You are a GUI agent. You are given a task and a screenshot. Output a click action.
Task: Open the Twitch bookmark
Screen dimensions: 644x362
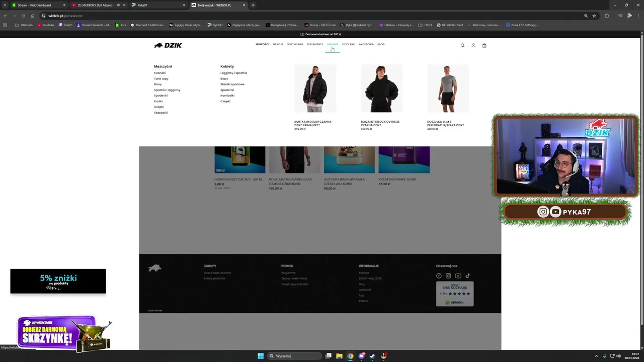coord(65,25)
